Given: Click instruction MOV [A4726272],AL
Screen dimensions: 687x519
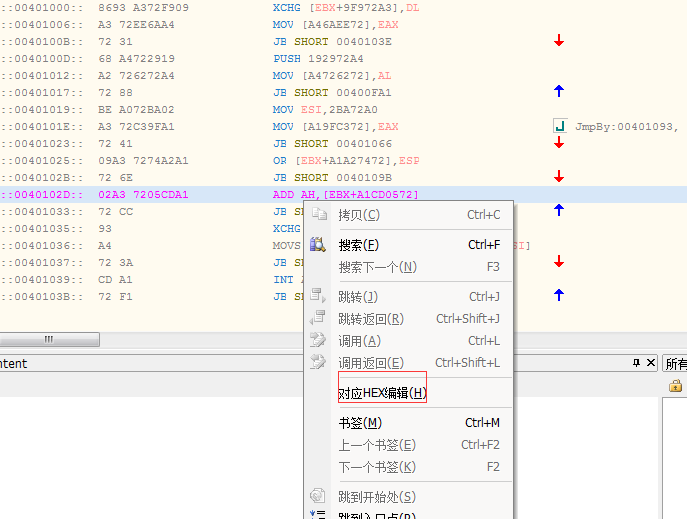Looking at the screenshot, I should [x=332, y=76].
